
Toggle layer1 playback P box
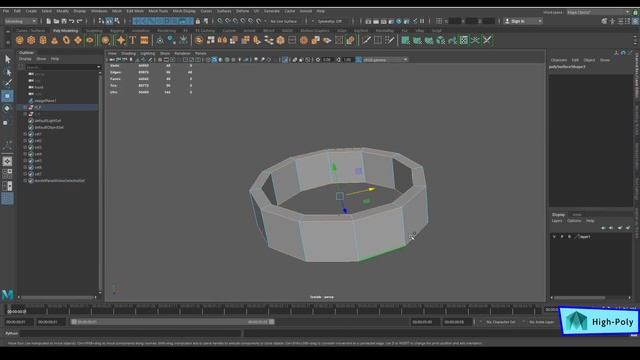[562, 237]
